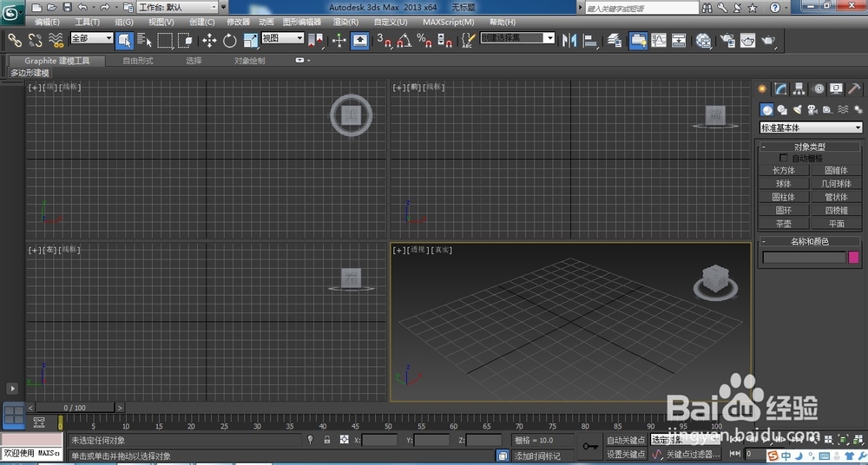868x465 pixels.
Task: Enable the 自动栅格 checkbox
Action: (785, 159)
